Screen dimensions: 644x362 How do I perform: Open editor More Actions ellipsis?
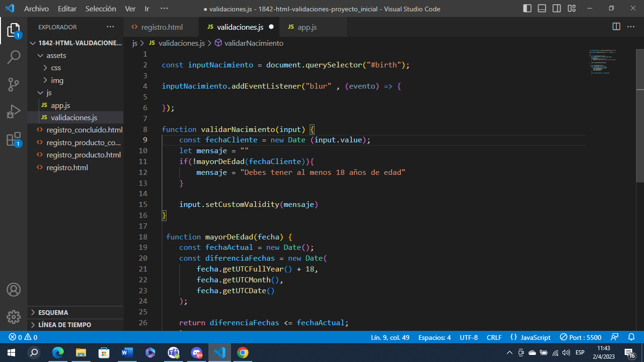(631, 27)
